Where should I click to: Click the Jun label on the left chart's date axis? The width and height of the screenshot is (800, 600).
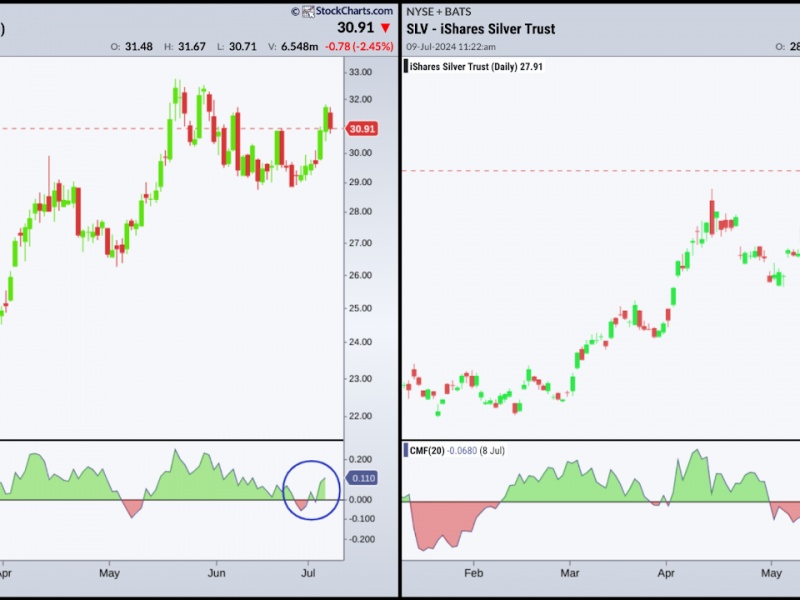tap(216, 573)
